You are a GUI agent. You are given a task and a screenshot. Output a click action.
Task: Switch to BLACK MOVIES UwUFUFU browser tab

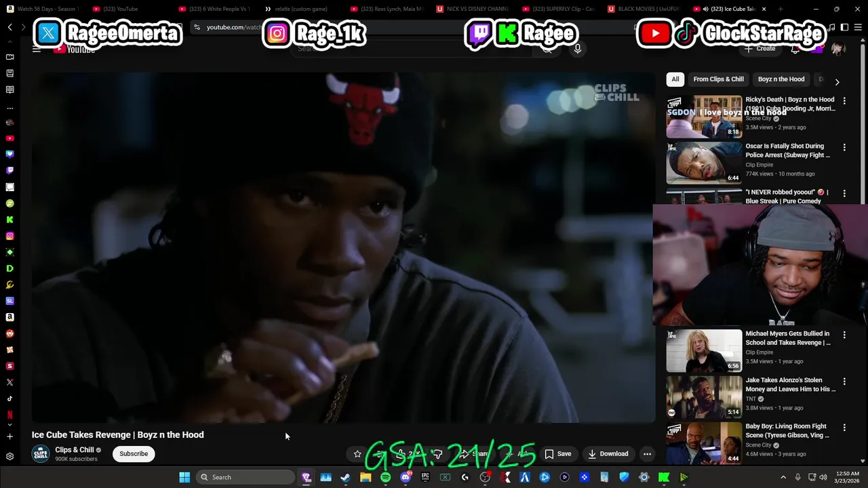(x=644, y=9)
